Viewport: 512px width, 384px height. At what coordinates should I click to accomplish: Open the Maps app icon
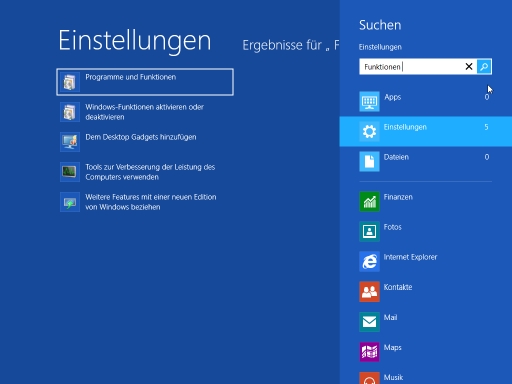pyautogui.click(x=369, y=352)
